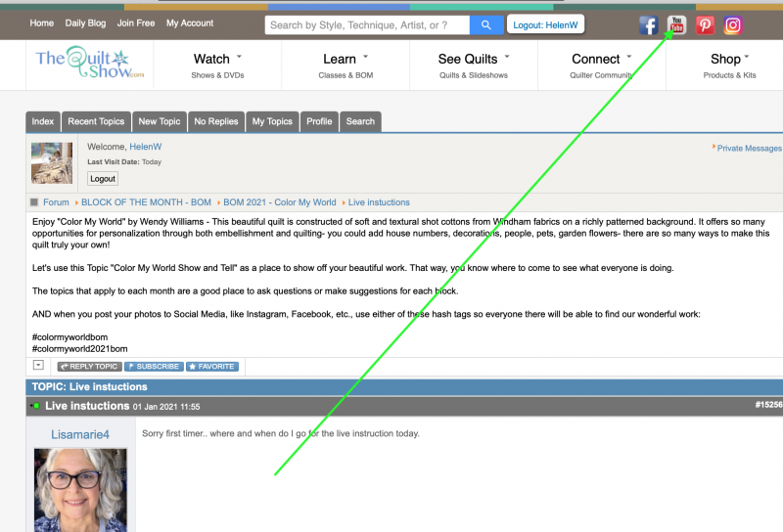Switch to the Recent Topics tab

pos(96,121)
